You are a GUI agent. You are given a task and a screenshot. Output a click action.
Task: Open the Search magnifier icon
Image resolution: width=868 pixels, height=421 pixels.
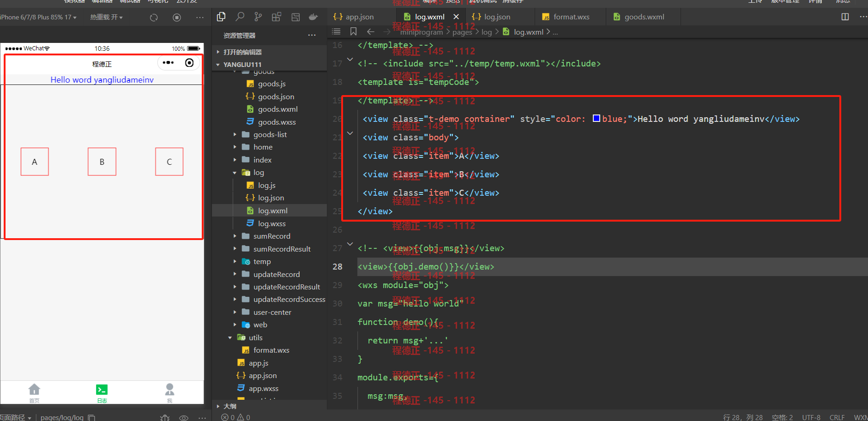pyautogui.click(x=240, y=17)
